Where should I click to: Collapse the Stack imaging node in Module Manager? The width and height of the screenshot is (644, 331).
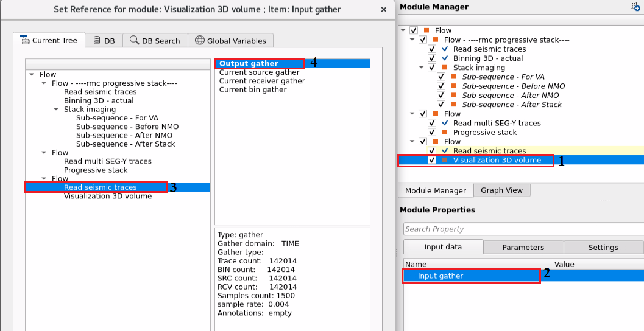tap(422, 68)
